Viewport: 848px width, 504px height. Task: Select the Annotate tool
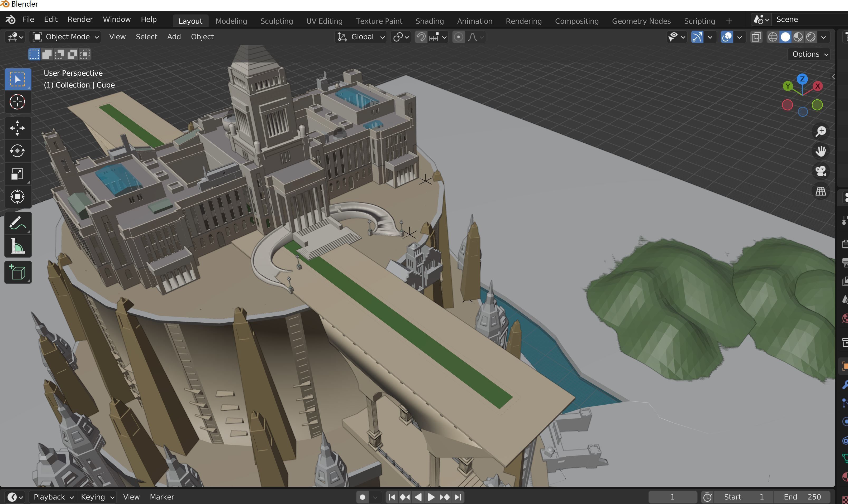tap(18, 223)
